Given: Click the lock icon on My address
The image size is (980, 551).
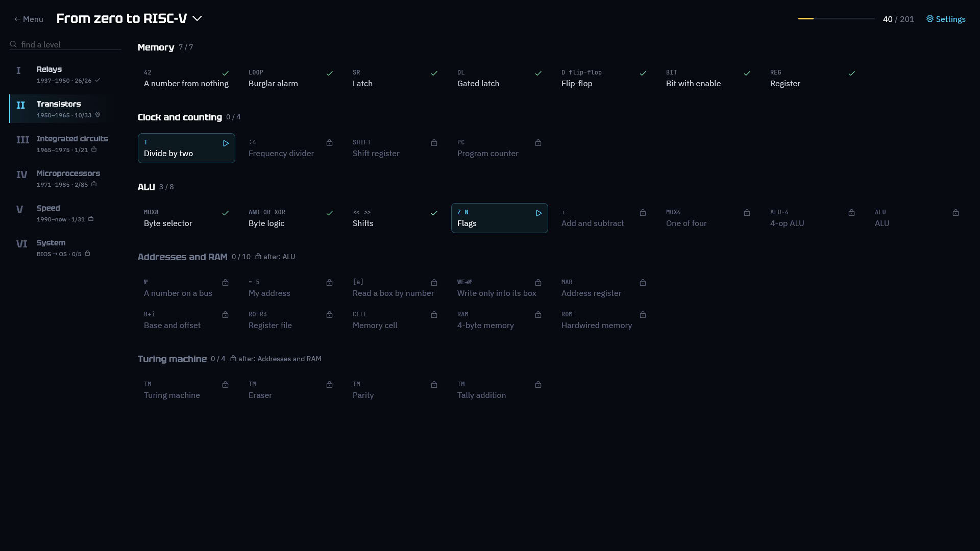Looking at the screenshot, I should pos(330,283).
